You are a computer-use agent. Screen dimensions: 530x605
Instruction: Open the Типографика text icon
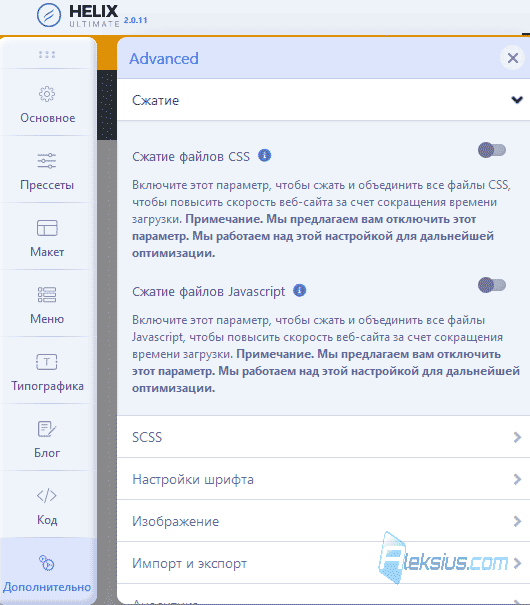click(47, 362)
